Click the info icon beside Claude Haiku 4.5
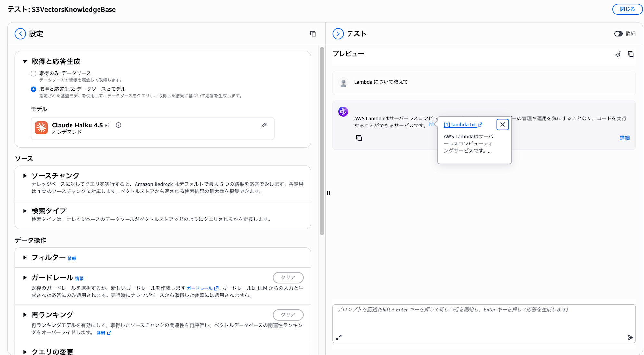644x355 pixels. coord(118,125)
